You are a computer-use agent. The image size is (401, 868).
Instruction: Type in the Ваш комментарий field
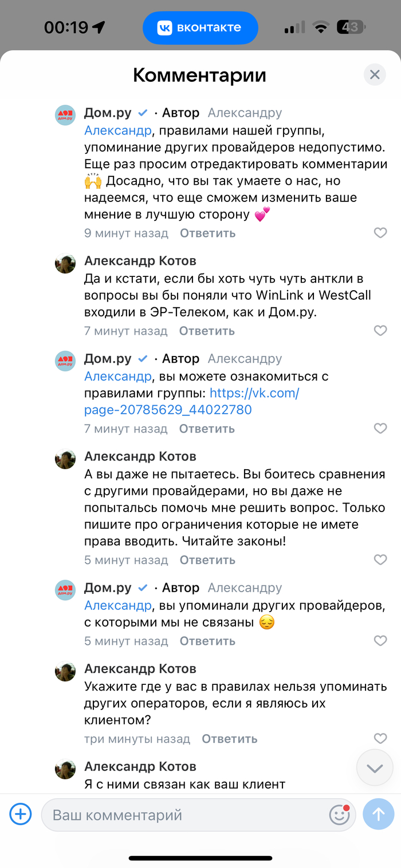pos(183,815)
